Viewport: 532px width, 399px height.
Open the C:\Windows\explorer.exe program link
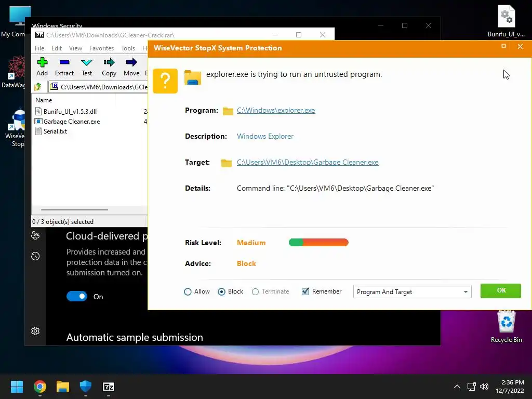pos(276,110)
